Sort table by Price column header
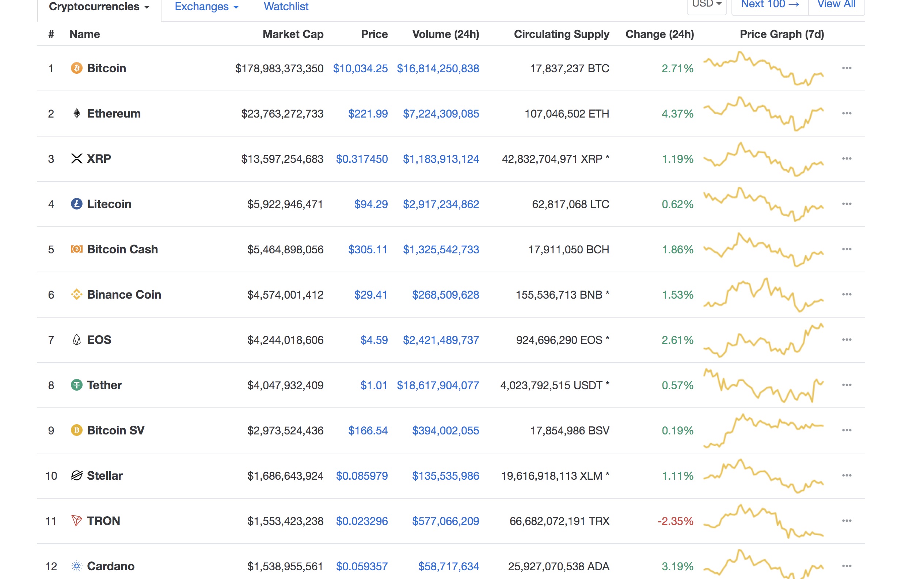This screenshot has height=579, width=924. pos(374,34)
